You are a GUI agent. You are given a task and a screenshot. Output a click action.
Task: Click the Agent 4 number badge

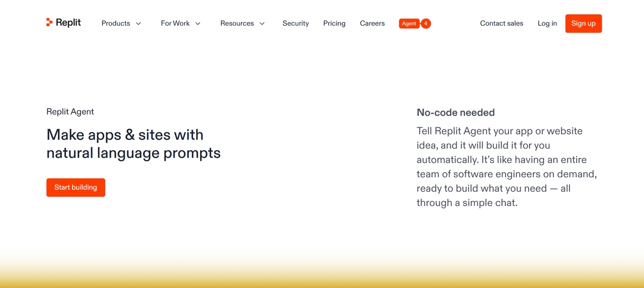(426, 24)
